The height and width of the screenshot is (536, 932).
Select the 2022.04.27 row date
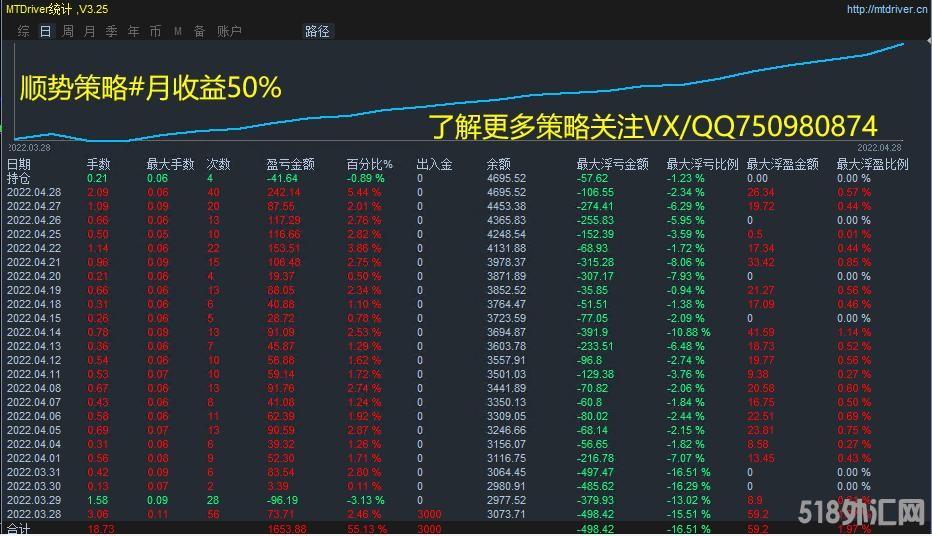click(x=34, y=206)
